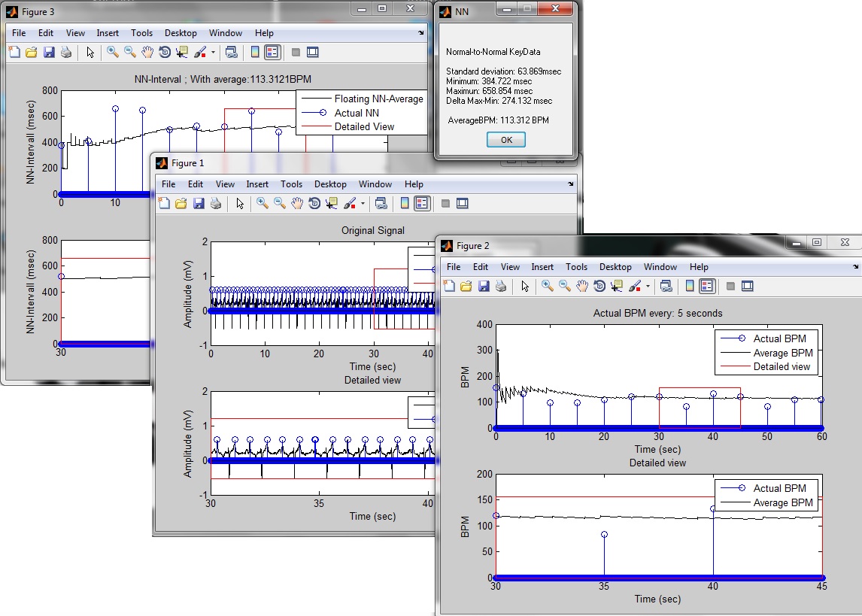Activate the Data Cursor in Figure 1
The image size is (862, 616).
pyautogui.click(x=332, y=203)
